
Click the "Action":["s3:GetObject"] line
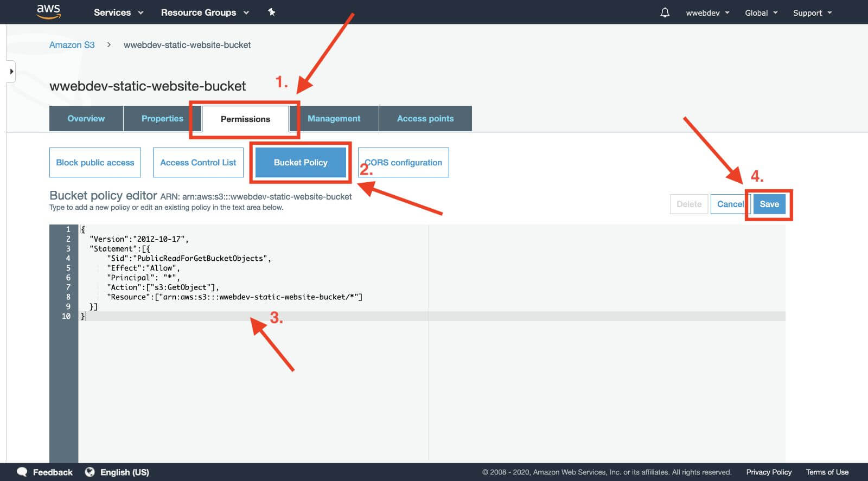163,287
